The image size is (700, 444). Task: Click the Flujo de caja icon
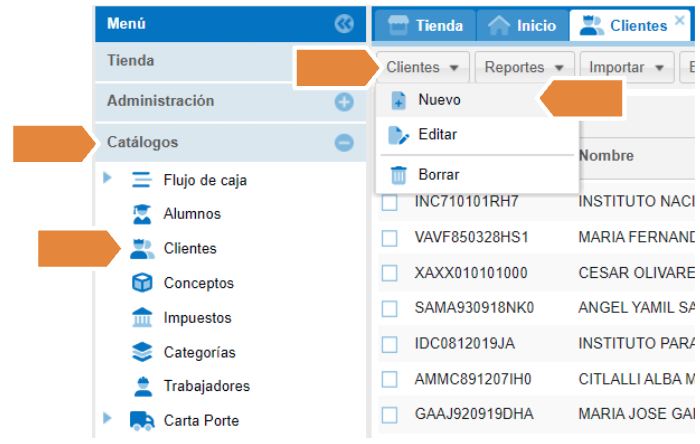(x=143, y=180)
